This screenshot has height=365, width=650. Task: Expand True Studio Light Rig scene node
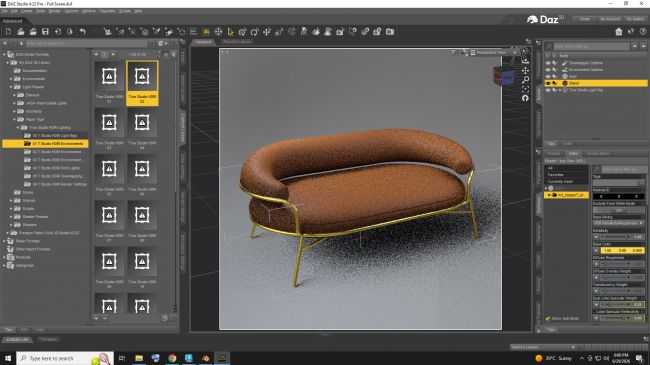pyautogui.click(x=560, y=90)
